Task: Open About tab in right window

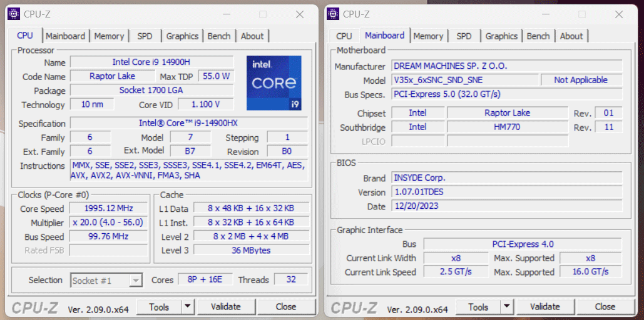Action: pyautogui.click(x=571, y=36)
